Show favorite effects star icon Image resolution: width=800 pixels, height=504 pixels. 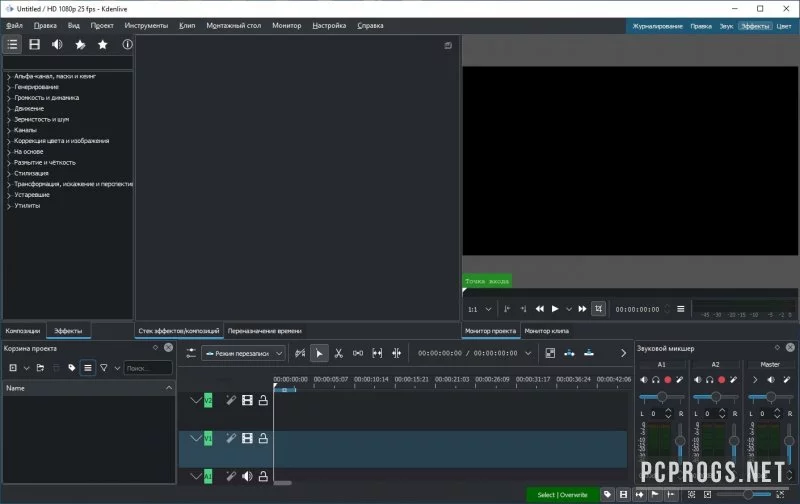(103, 44)
